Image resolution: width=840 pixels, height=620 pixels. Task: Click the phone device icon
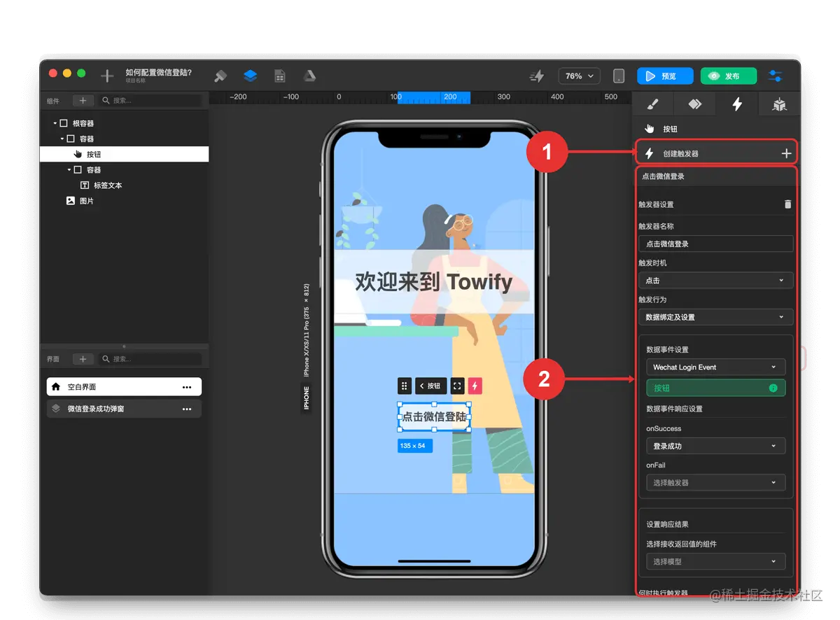[619, 76]
